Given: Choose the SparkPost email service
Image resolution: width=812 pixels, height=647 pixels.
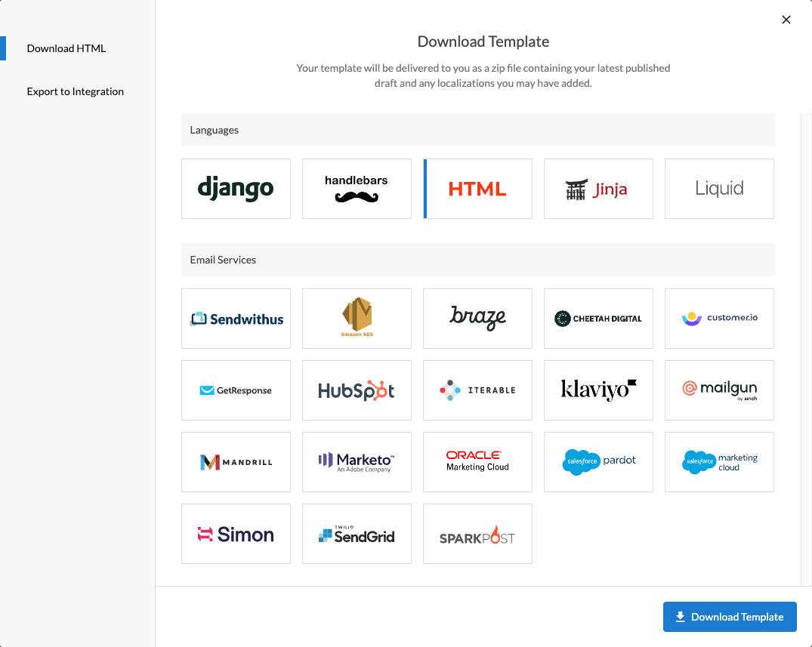Looking at the screenshot, I should [x=477, y=534].
